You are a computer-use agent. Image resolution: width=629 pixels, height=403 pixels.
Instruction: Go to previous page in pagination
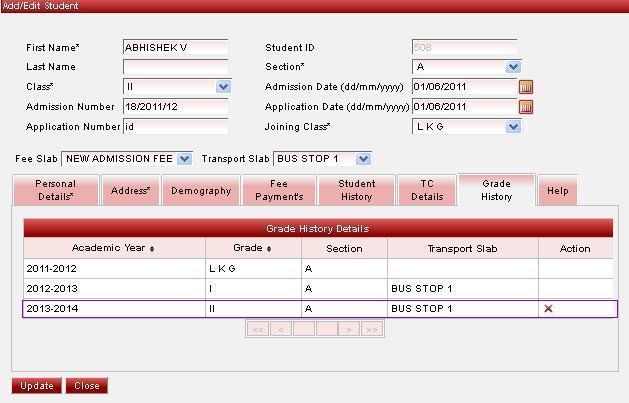click(280, 328)
